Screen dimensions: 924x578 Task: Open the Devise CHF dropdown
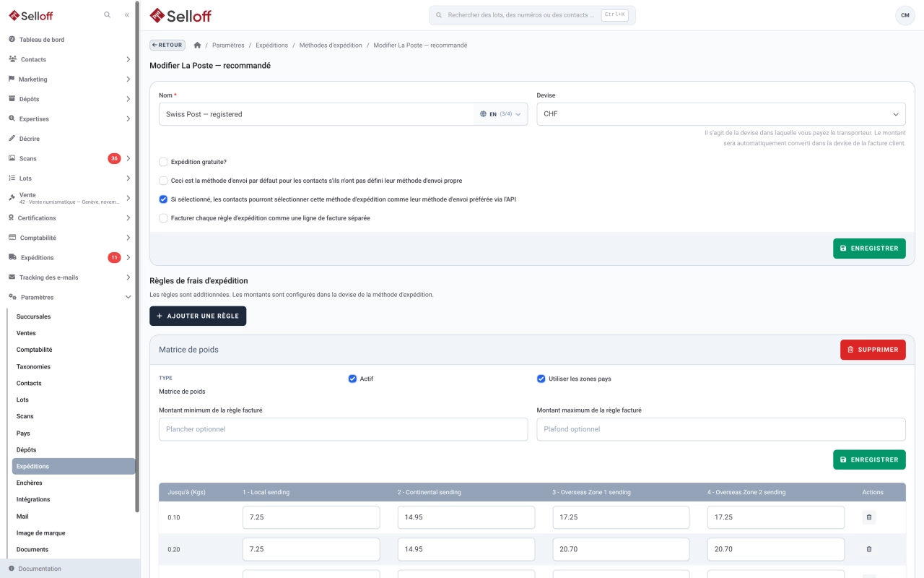(721, 114)
